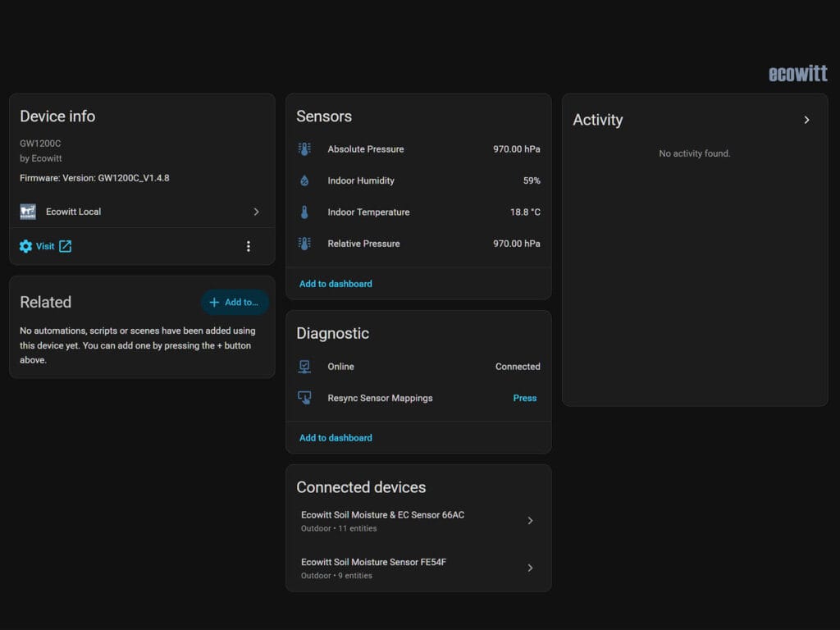Click the Absolute Pressure gauge icon

point(304,149)
